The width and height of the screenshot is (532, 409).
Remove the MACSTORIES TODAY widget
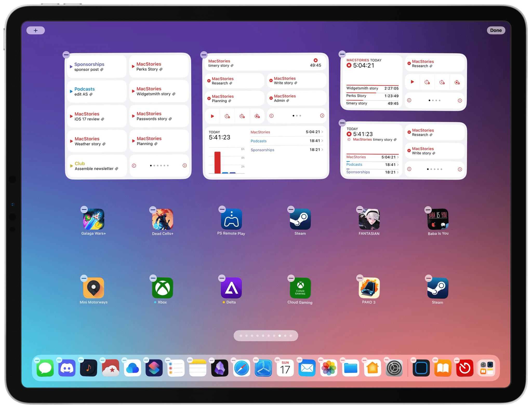342,54
